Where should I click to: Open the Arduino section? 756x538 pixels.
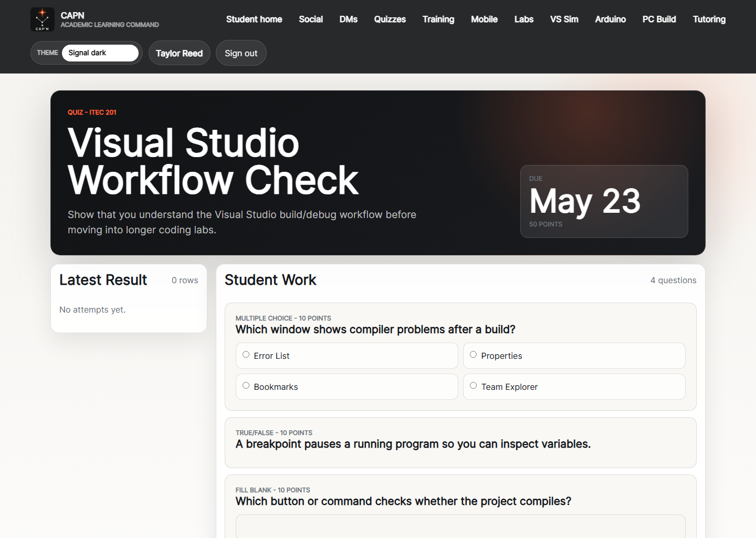(x=611, y=19)
